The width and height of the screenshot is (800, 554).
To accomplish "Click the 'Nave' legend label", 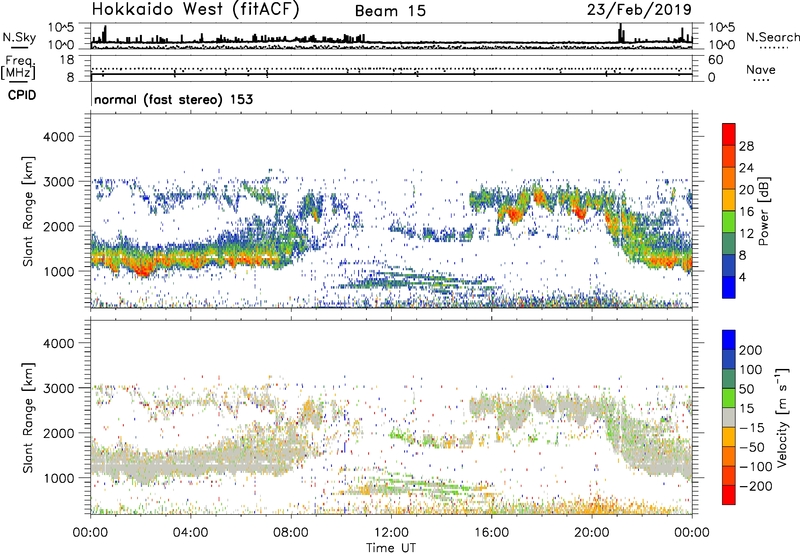I will pyautogui.click(x=761, y=70).
